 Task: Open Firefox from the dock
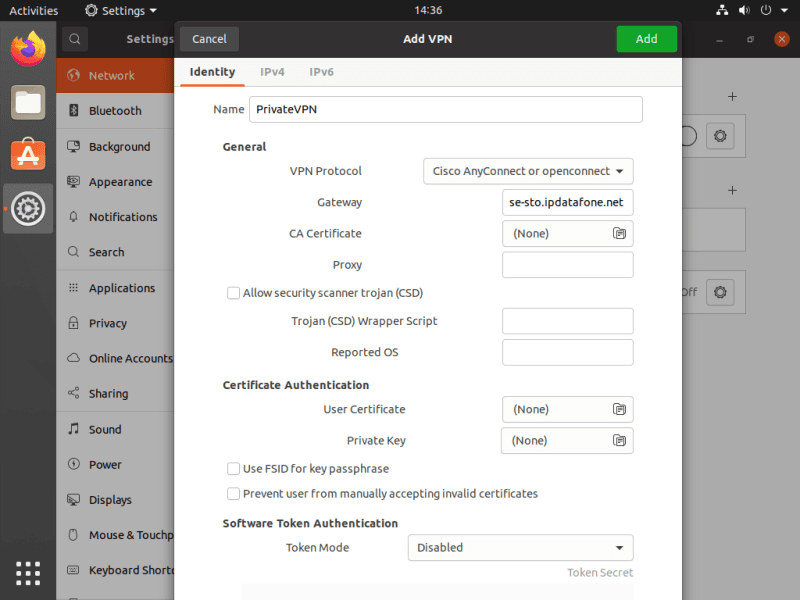point(28,48)
